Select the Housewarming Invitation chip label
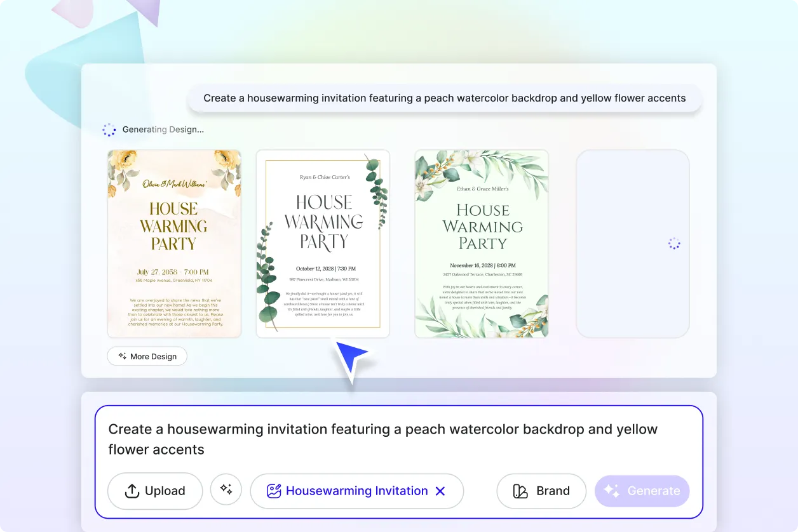This screenshot has width=798, height=532. 357,490
